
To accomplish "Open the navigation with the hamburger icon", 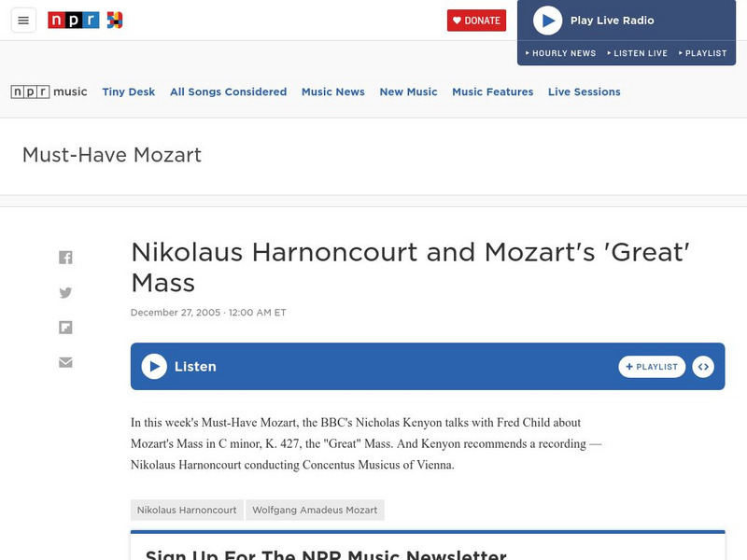I will [x=23, y=19].
